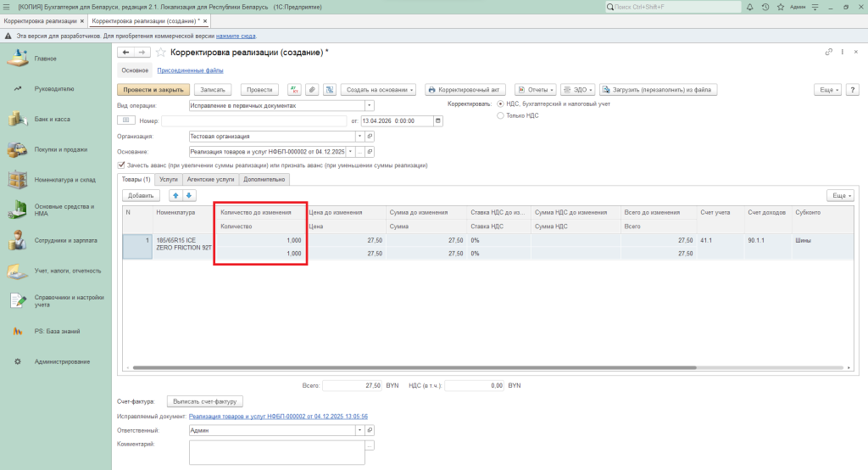The image size is (868, 470).
Task: Add document to favorites with star icon
Action: coord(161,53)
